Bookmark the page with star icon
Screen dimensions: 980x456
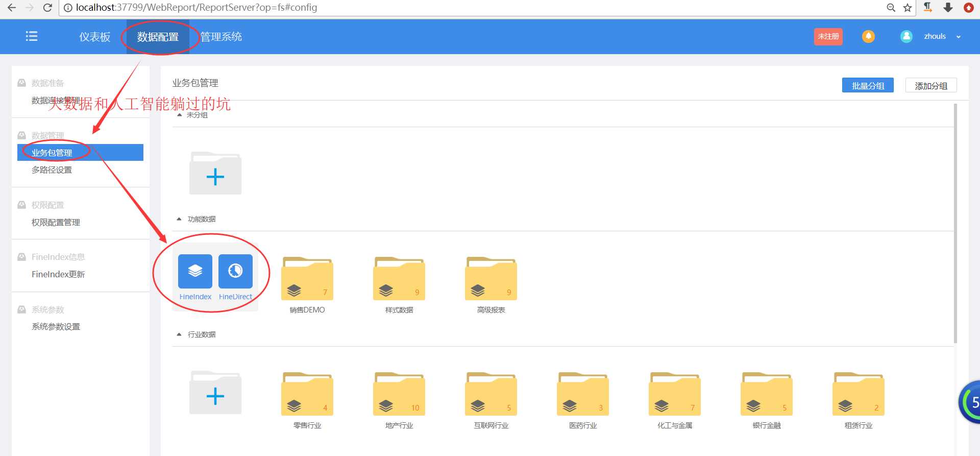click(907, 8)
